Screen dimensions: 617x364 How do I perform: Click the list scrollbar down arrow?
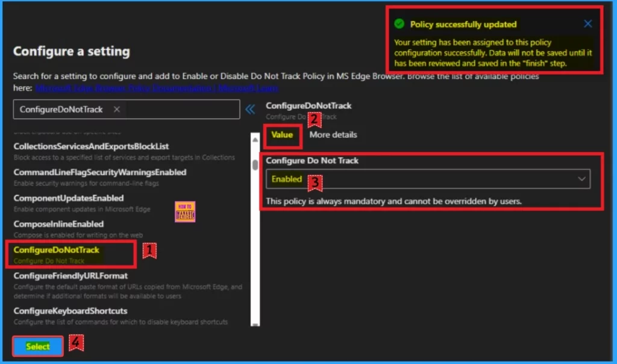pyautogui.click(x=255, y=324)
